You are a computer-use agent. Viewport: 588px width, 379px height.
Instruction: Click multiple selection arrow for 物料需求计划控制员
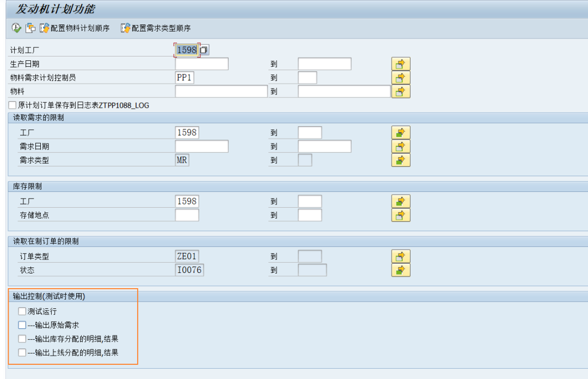401,78
